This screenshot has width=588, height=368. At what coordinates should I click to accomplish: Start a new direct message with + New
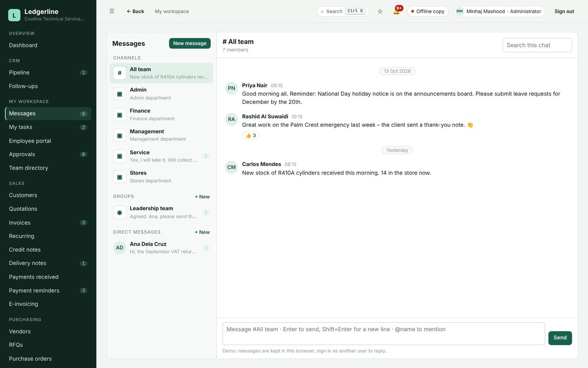pyautogui.click(x=202, y=232)
